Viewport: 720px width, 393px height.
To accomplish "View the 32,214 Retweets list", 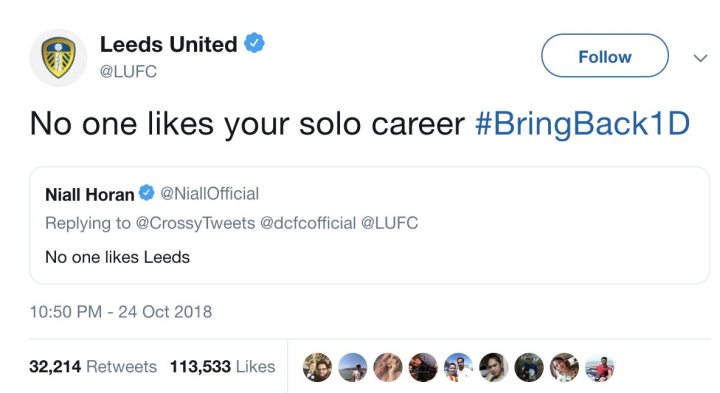I will tap(93, 366).
